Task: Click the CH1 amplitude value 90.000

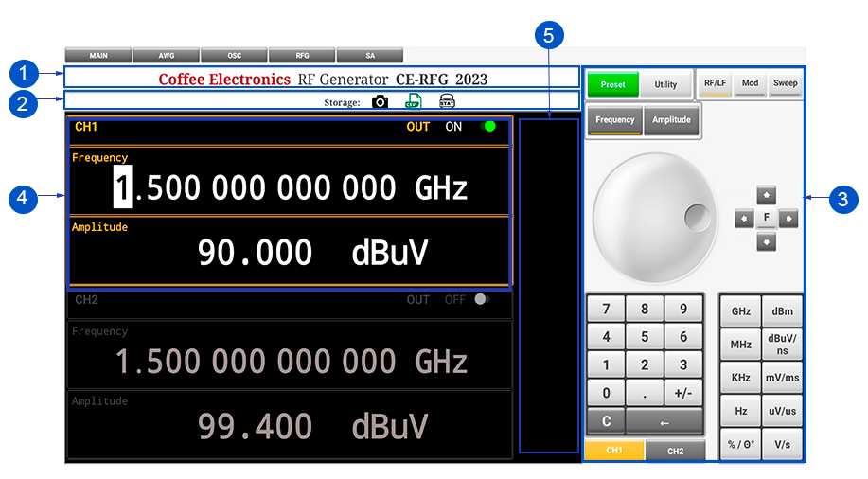Action: [255, 253]
